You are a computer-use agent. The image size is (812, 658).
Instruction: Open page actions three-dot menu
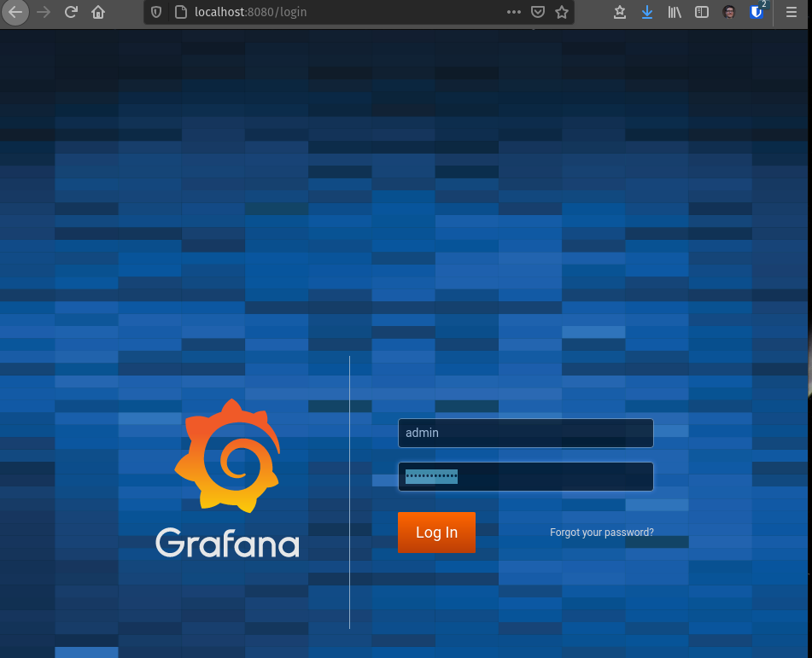click(x=514, y=12)
